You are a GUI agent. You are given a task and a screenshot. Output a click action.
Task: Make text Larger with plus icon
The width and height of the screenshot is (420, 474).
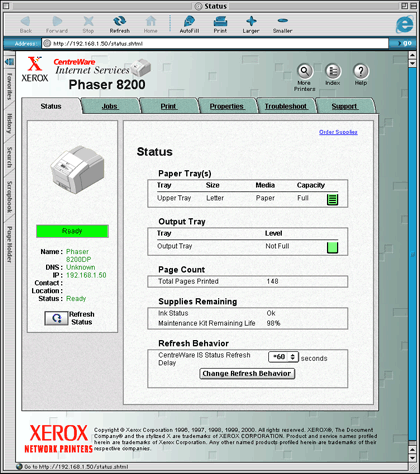coord(251,22)
